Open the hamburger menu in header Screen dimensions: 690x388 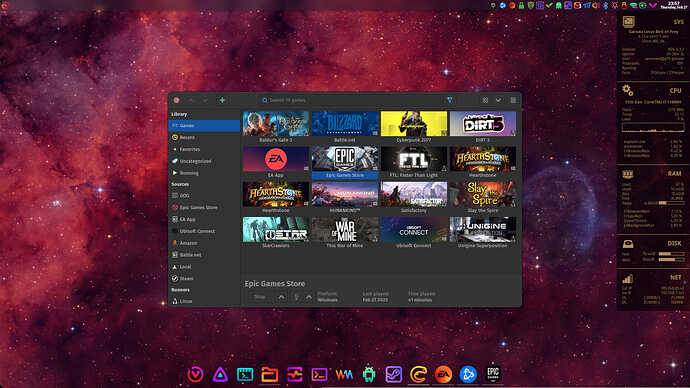(x=513, y=100)
